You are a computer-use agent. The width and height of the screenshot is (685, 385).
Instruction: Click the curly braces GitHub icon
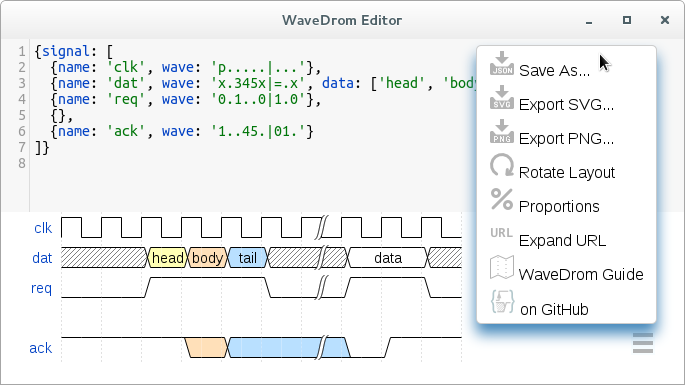pyautogui.click(x=502, y=302)
